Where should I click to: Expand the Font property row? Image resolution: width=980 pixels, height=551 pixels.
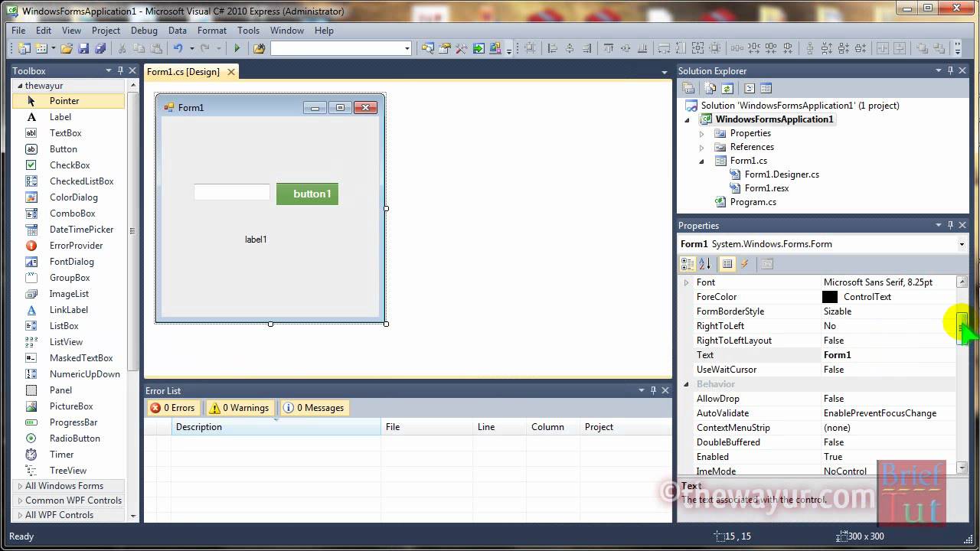tap(686, 282)
